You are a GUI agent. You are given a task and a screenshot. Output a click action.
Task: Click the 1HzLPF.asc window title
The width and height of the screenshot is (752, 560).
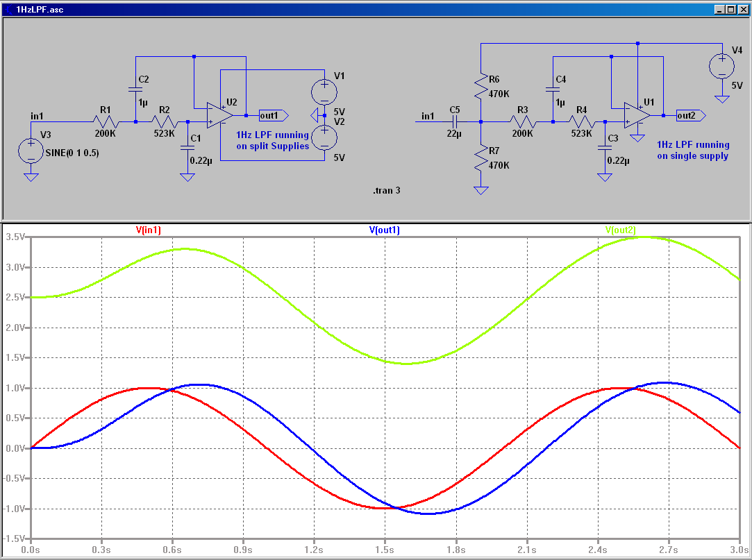click(x=40, y=9)
